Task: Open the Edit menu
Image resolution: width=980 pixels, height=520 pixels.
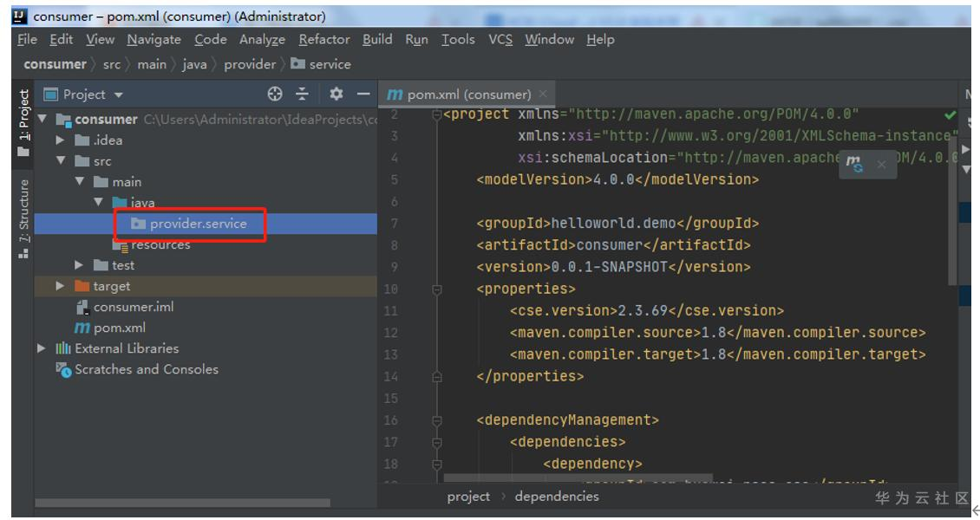Action: [x=62, y=39]
